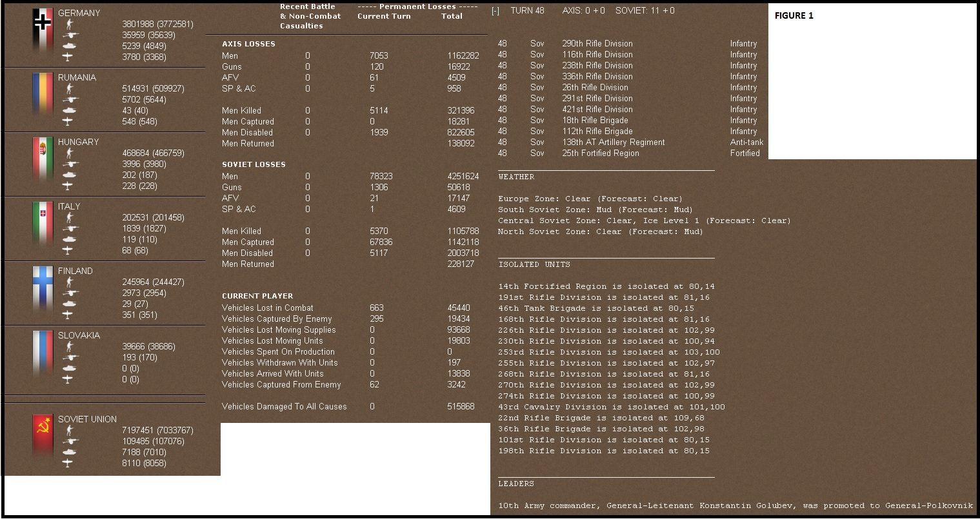Click Hungary's tank AFV icon

click(x=69, y=175)
